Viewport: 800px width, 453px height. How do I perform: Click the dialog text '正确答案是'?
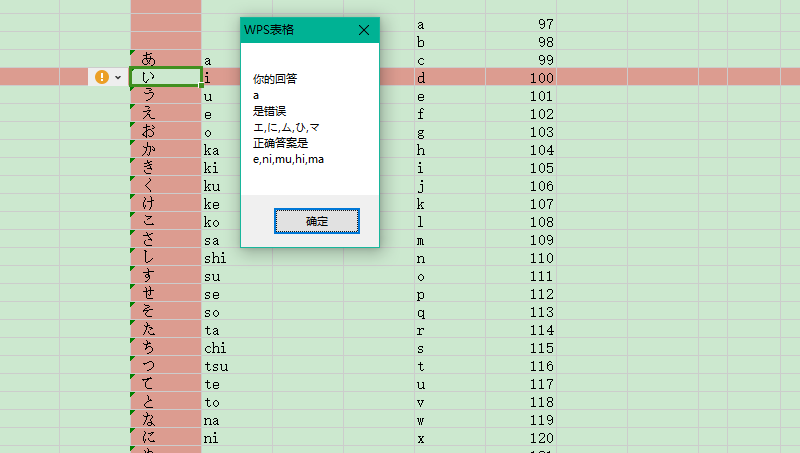coord(281,143)
